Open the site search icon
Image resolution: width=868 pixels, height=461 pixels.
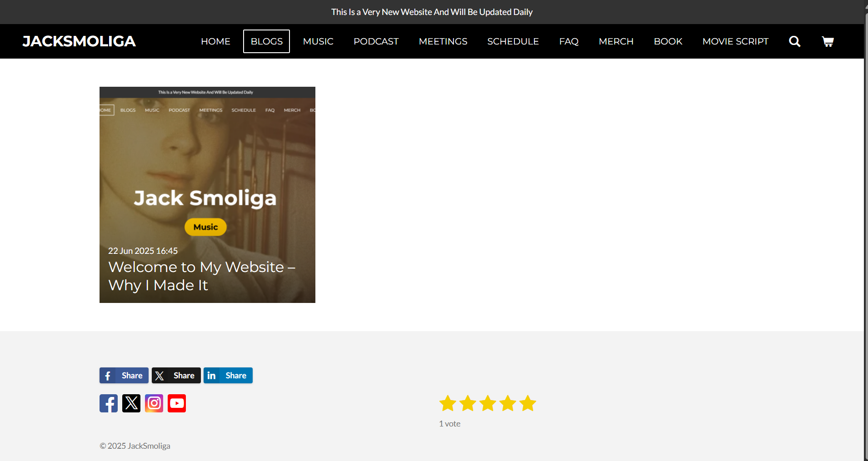(x=794, y=41)
